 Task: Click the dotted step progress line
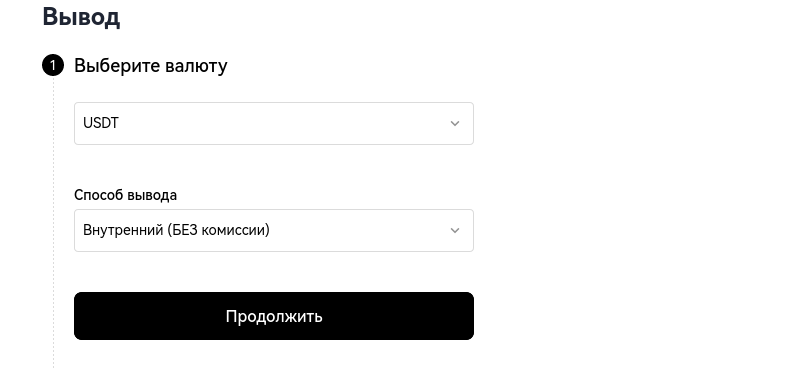pos(53,222)
